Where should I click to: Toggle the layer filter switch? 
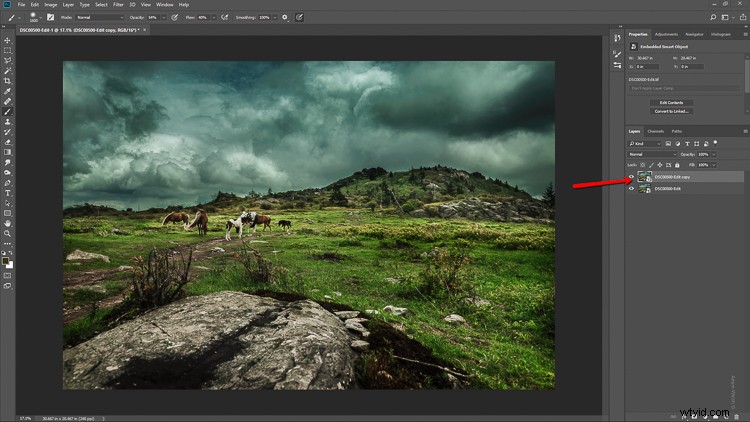pos(715,143)
